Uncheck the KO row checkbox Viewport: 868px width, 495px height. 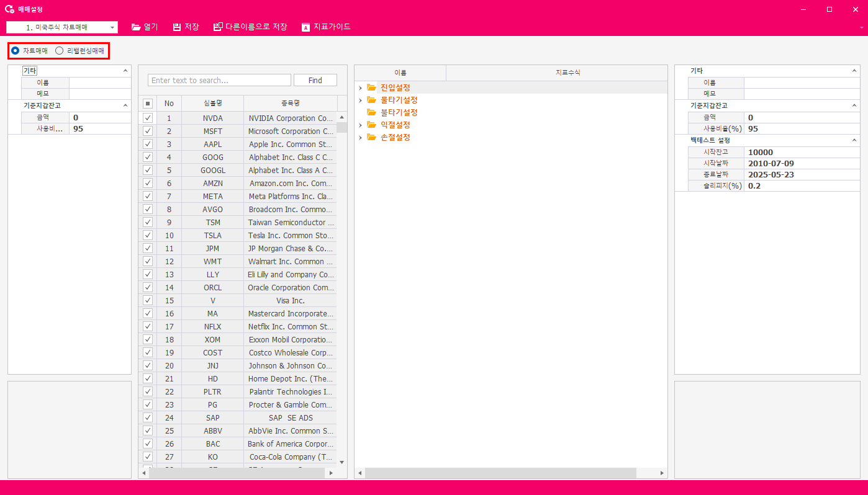coord(147,457)
